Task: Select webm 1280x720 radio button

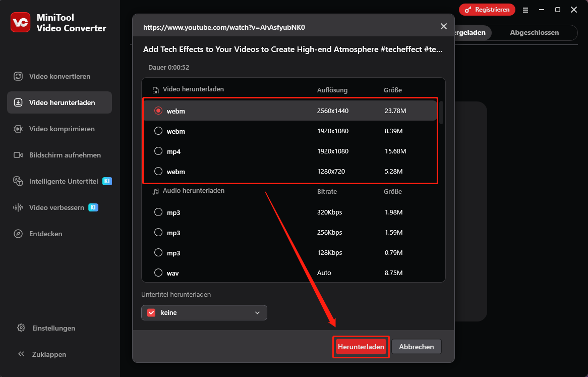Action: point(158,172)
